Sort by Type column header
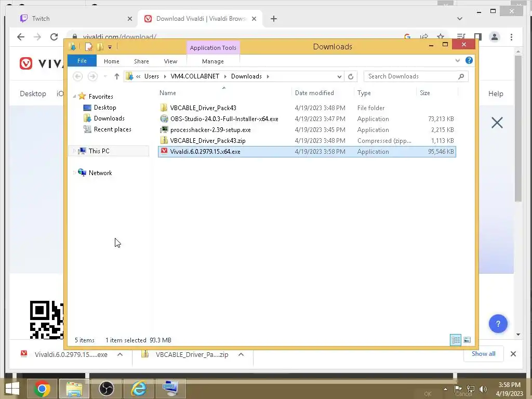532x399 pixels. point(364,93)
